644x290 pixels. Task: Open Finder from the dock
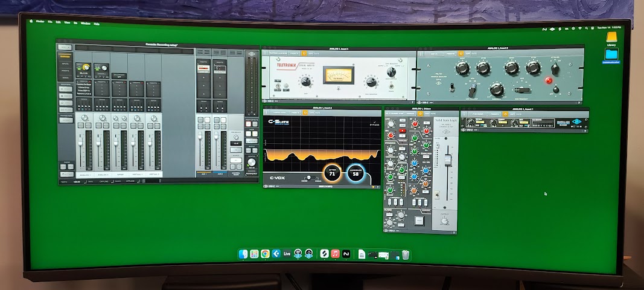pos(243,254)
